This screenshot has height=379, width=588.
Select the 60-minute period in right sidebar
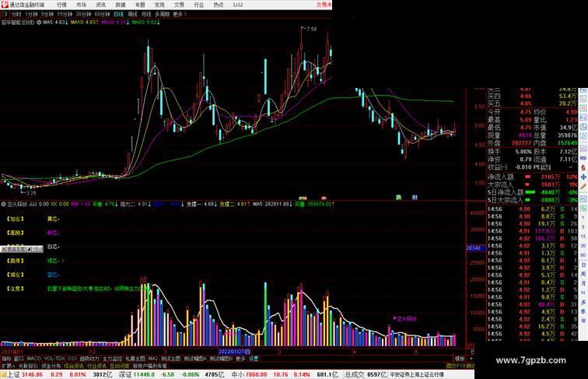pos(583,255)
